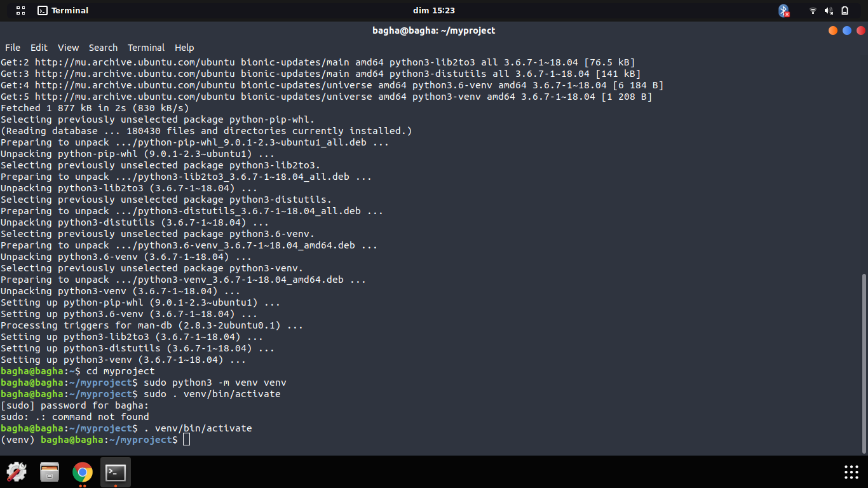Image resolution: width=868 pixels, height=488 pixels.
Task: Launch the Tweaks tool from the taskbar
Action: click(17, 472)
